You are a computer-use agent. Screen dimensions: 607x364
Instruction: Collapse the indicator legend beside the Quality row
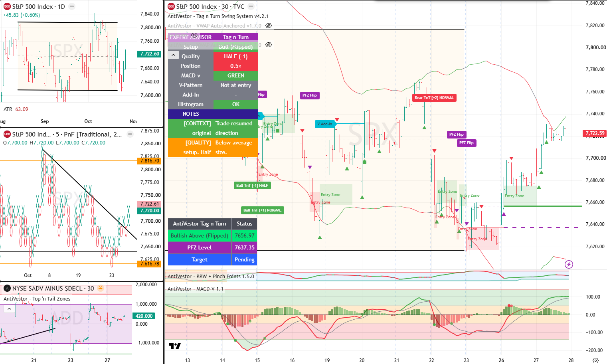(174, 55)
